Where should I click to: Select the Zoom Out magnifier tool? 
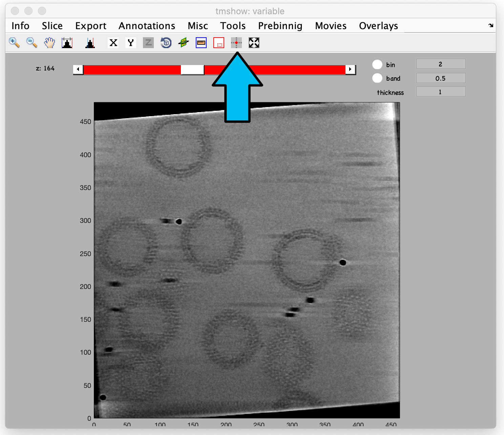point(31,42)
